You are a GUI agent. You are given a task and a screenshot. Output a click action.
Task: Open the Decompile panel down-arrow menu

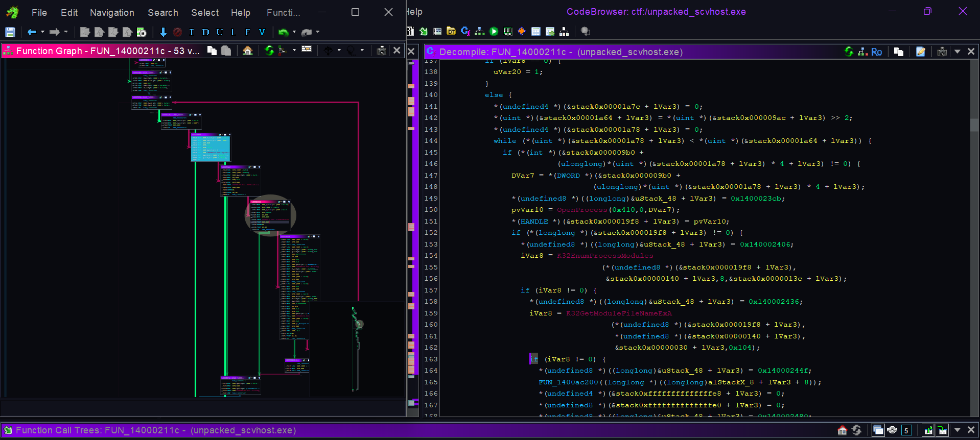958,52
